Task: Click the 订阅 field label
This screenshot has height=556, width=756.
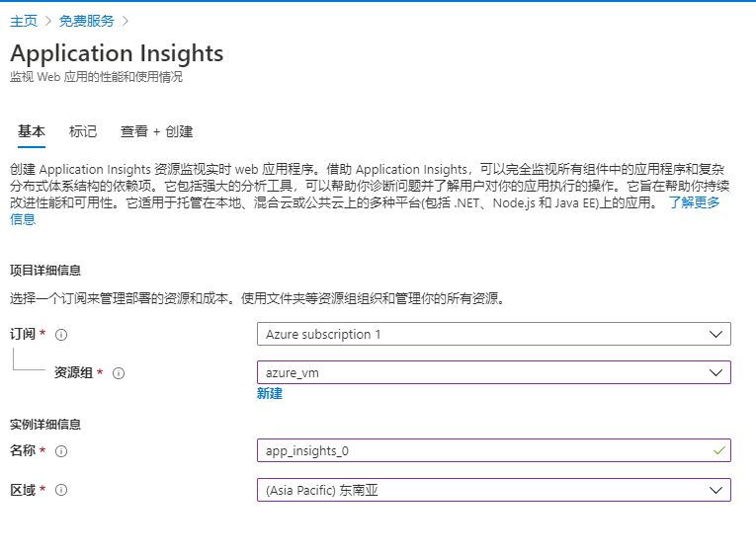Action: 23,334
